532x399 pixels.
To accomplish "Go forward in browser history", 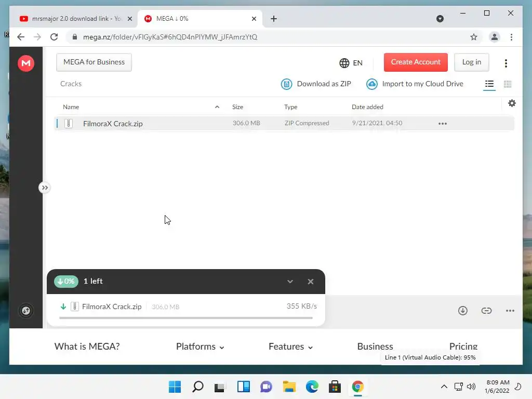I will point(37,37).
